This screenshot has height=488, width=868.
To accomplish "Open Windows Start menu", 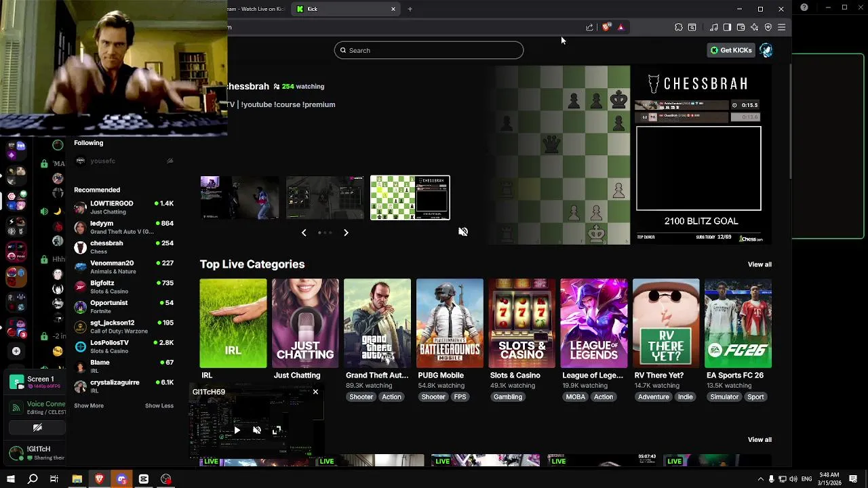I will tap(10, 479).
